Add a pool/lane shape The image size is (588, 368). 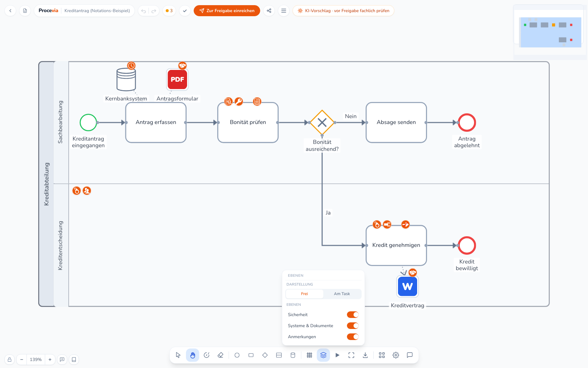(x=279, y=355)
